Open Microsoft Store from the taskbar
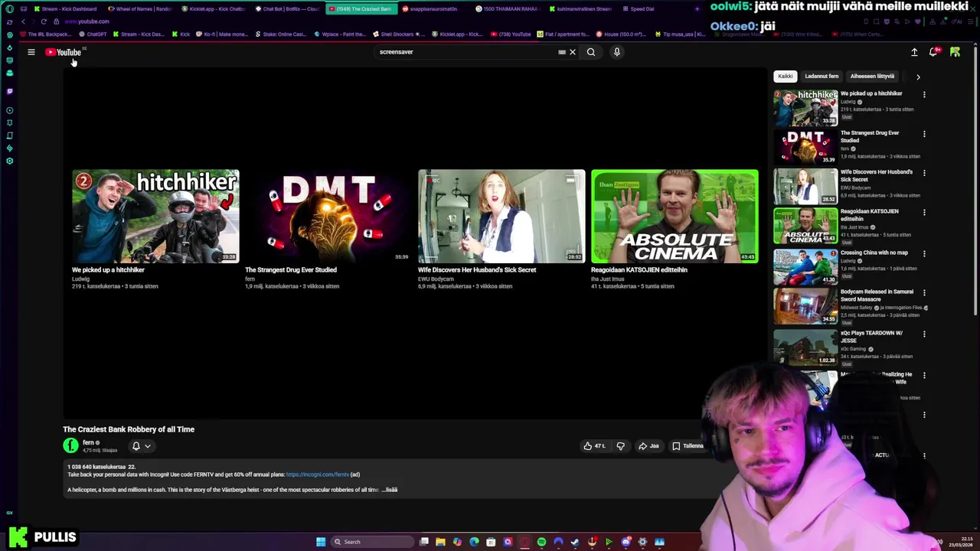The height and width of the screenshot is (551, 980). click(x=491, y=542)
